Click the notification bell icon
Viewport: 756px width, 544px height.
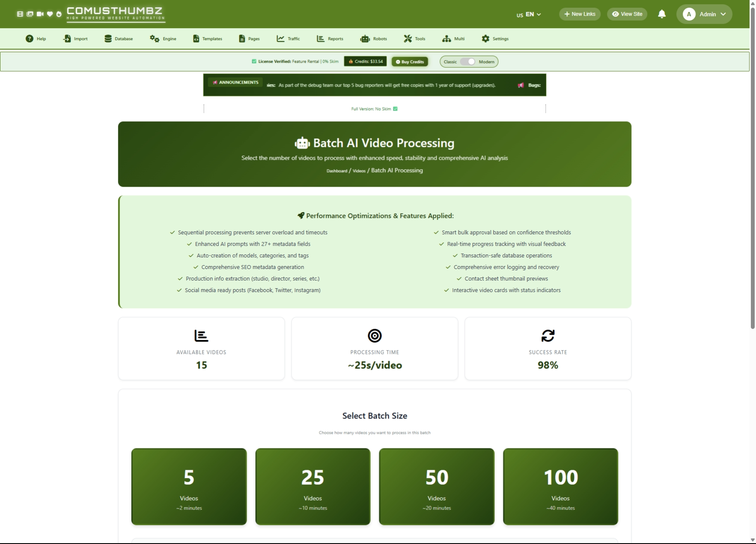(x=662, y=14)
